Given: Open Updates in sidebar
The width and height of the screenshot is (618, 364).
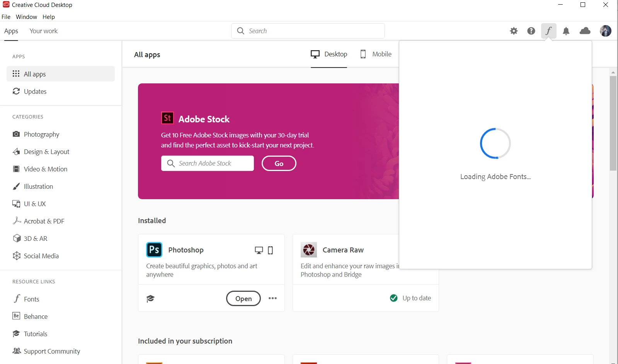Looking at the screenshot, I should pos(61,91).
